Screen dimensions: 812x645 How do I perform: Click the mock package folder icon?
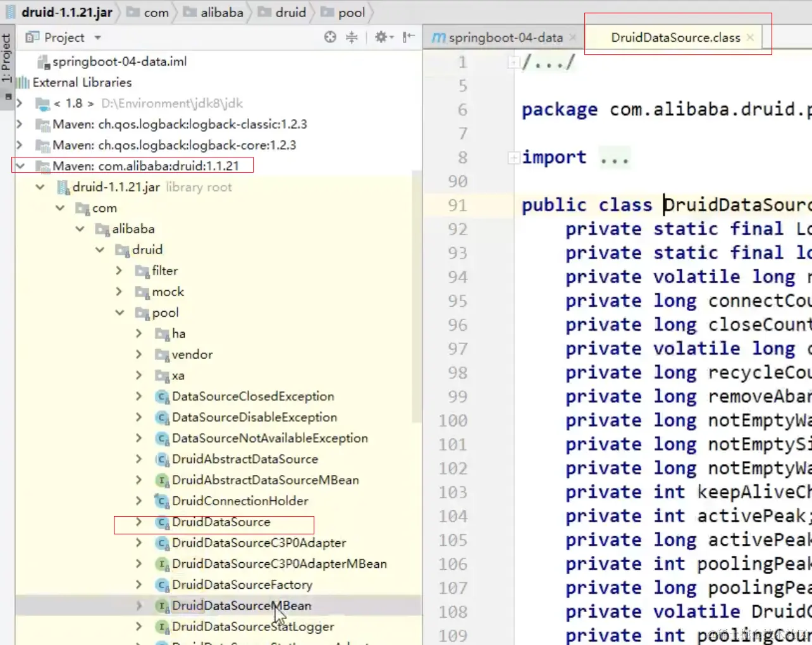pyautogui.click(x=142, y=292)
